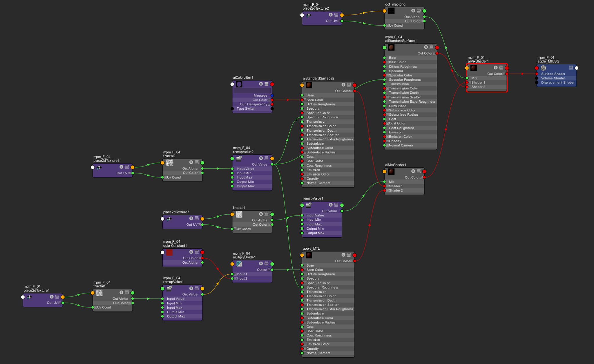Change view mode icon on aiColorJitter1 node
The height and width of the screenshot is (364, 594).
pos(266,84)
